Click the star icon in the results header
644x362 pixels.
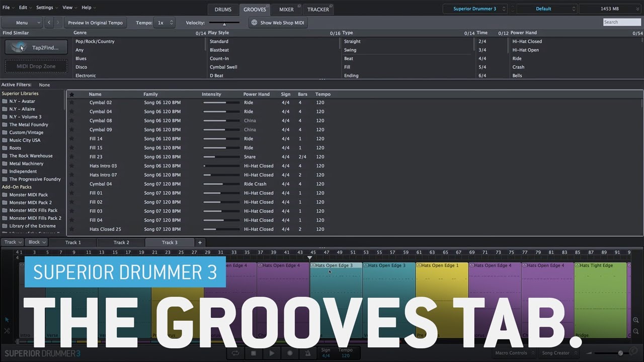click(x=71, y=94)
